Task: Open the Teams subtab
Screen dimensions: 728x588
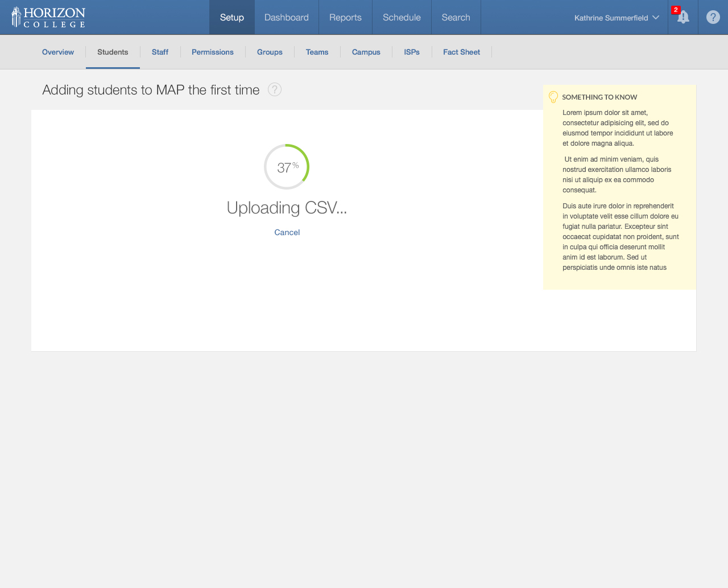Action: click(x=317, y=52)
